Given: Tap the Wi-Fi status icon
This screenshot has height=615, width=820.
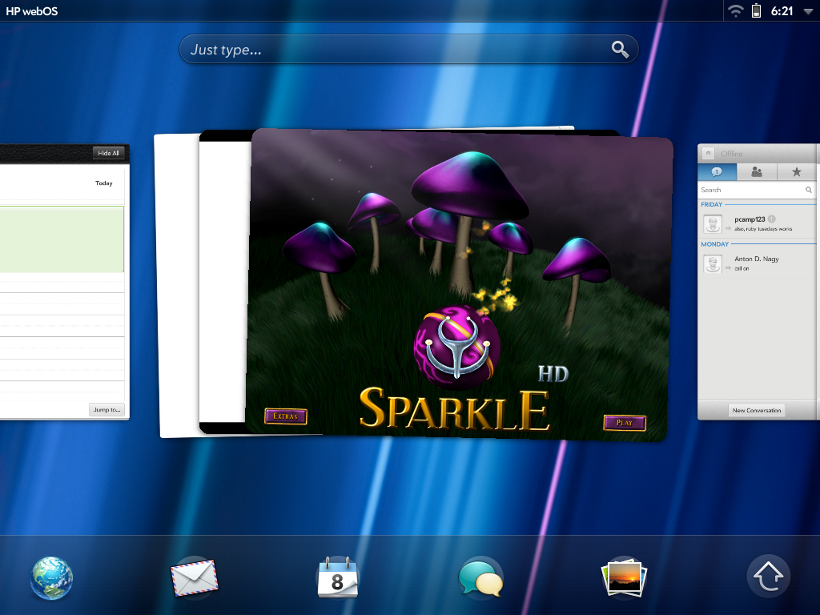Looking at the screenshot, I should click(735, 11).
